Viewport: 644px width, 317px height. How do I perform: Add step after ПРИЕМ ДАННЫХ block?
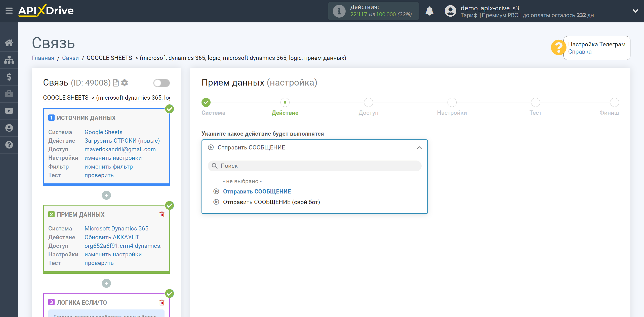[x=106, y=283]
